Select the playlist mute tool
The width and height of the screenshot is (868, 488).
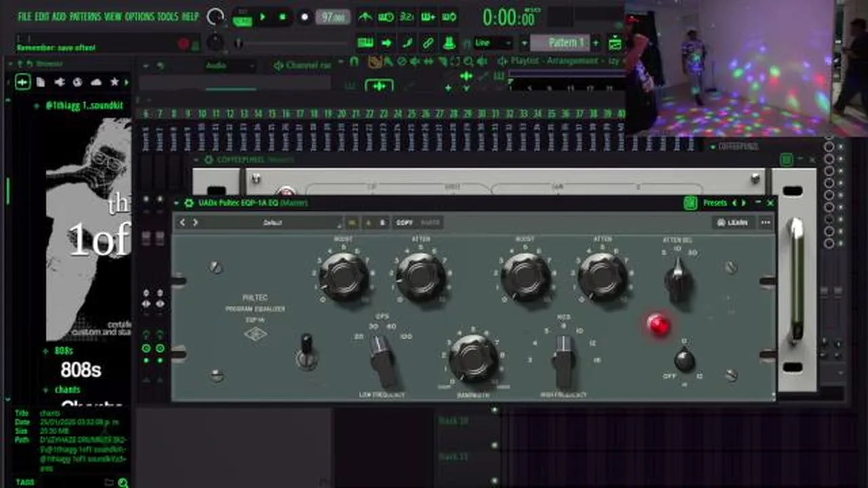point(415,62)
